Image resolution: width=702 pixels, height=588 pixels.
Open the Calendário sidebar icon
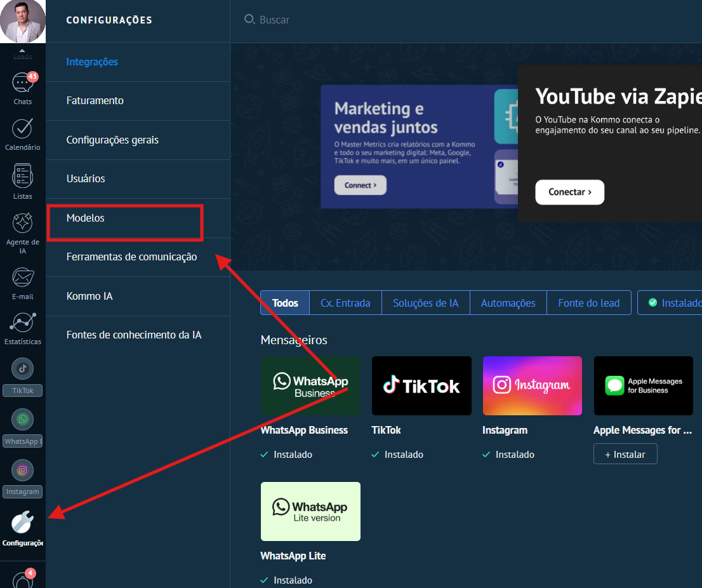[x=22, y=134]
